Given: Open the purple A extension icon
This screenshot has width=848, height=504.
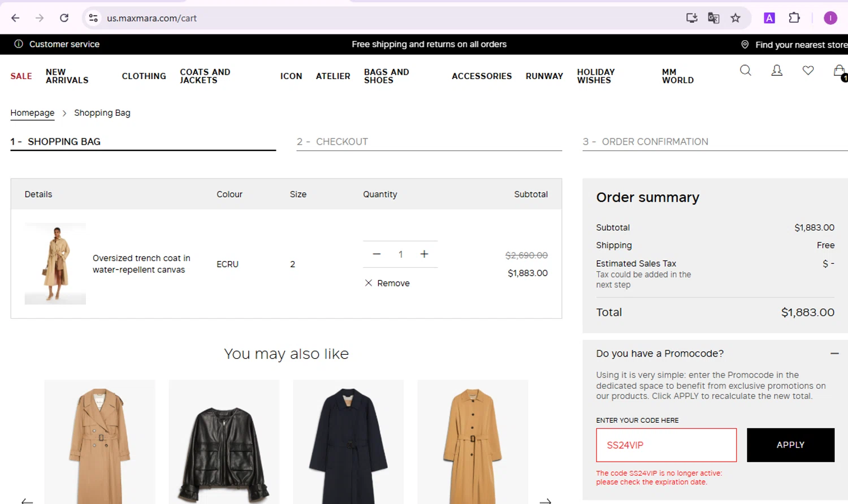Looking at the screenshot, I should pos(769,18).
